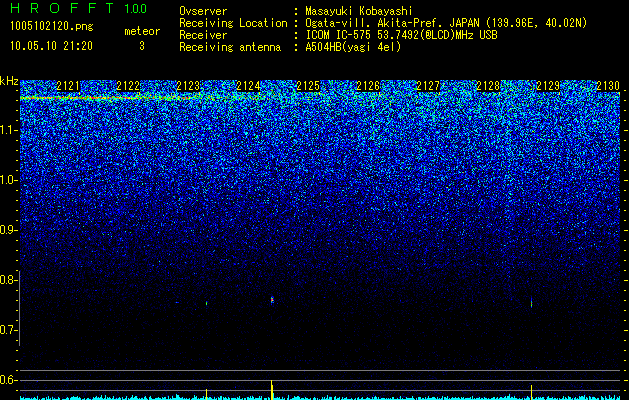Click the meteor label
The image size is (629, 400).
coord(142,31)
